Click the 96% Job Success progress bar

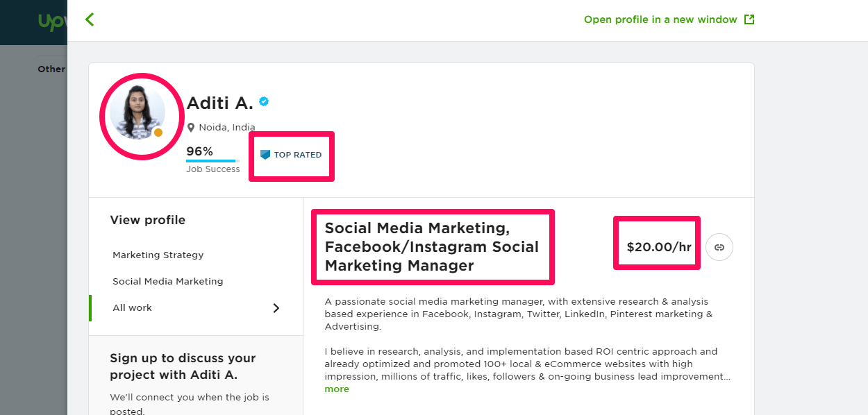click(212, 161)
